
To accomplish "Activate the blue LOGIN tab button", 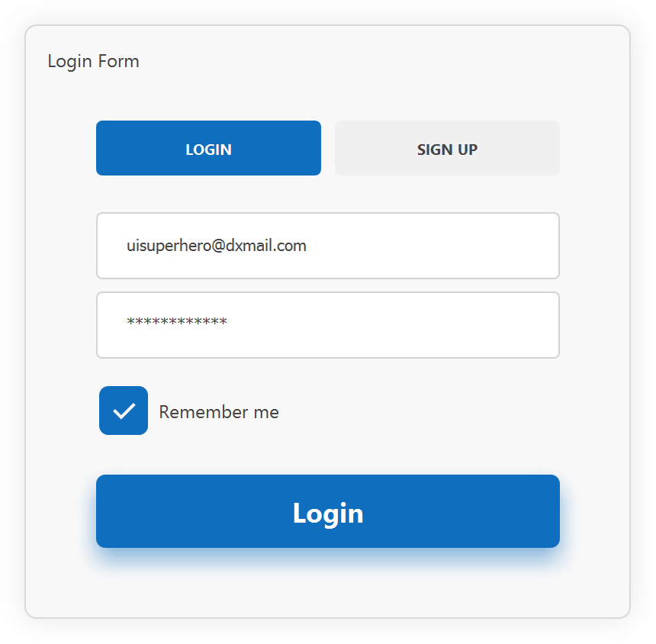I will click(209, 148).
